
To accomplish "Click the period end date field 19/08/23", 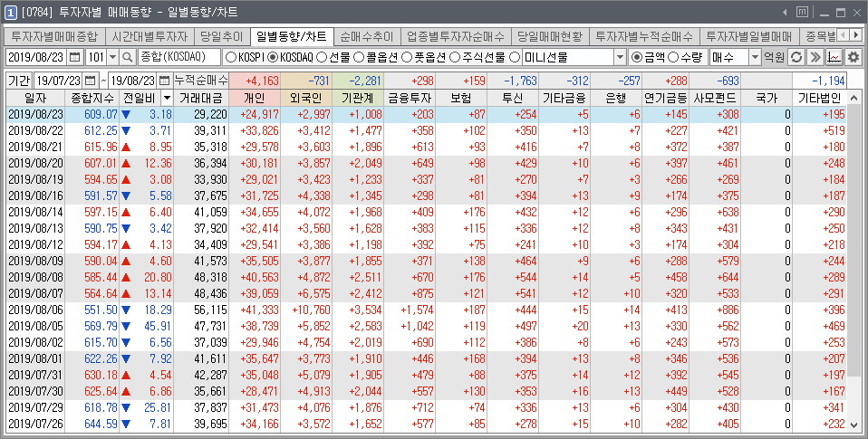I will coord(133,81).
